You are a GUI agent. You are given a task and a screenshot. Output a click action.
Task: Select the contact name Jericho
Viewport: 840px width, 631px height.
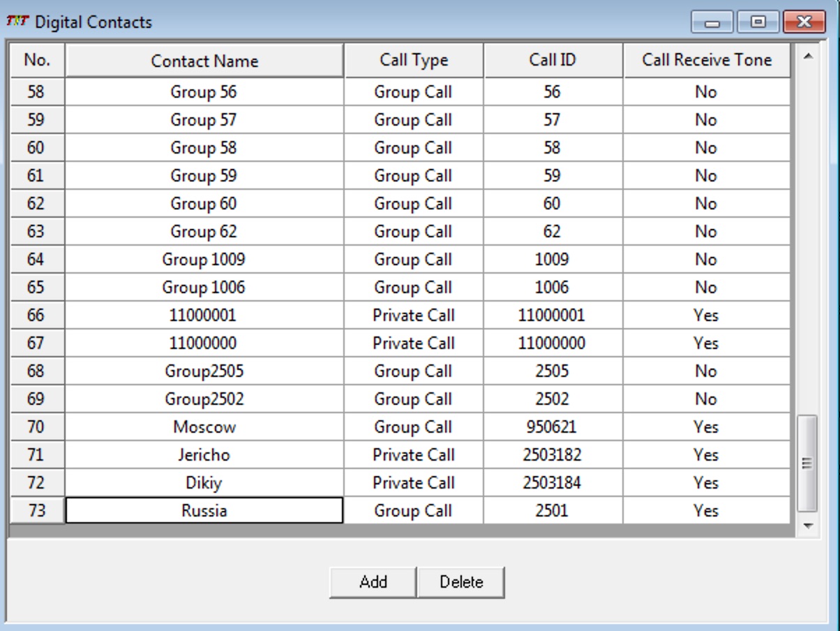(x=204, y=454)
